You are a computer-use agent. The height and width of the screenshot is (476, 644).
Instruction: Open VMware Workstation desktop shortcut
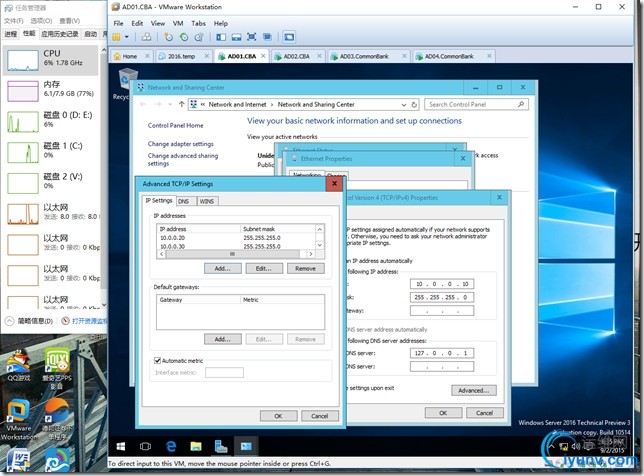point(18,419)
